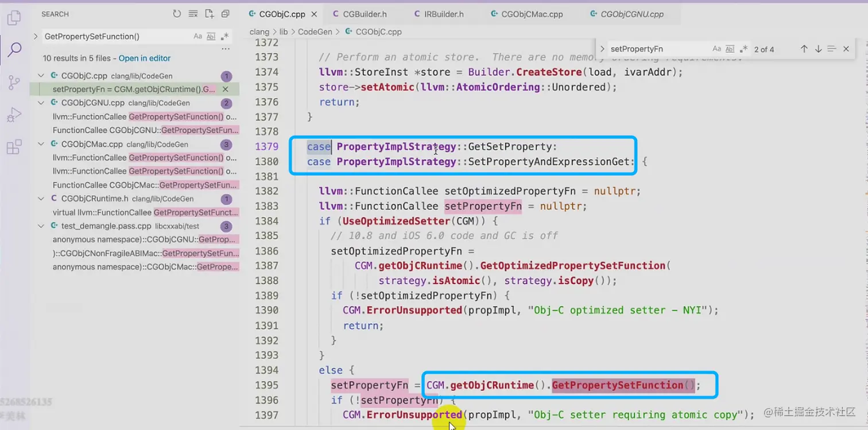Click line number 1390 in gutter
Image resolution: width=868 pixels, height=430 pixels.
pyautogui.click(x=266, y=310)
